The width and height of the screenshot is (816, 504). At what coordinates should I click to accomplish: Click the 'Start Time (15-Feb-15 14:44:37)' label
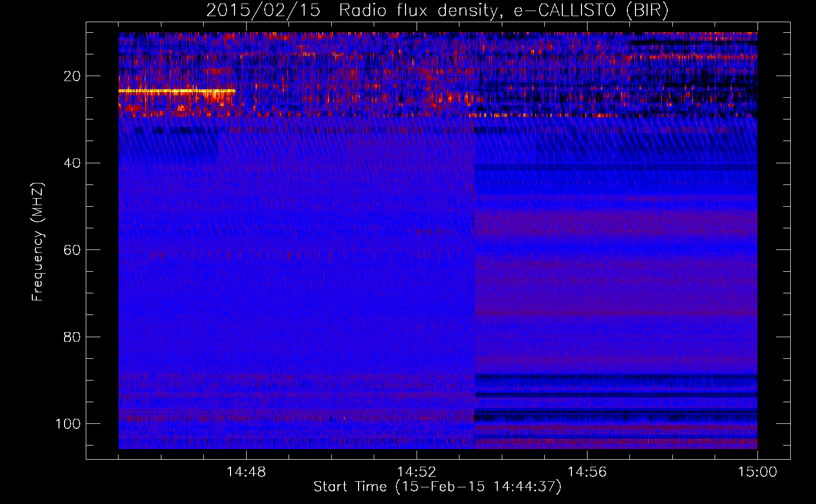437,487
